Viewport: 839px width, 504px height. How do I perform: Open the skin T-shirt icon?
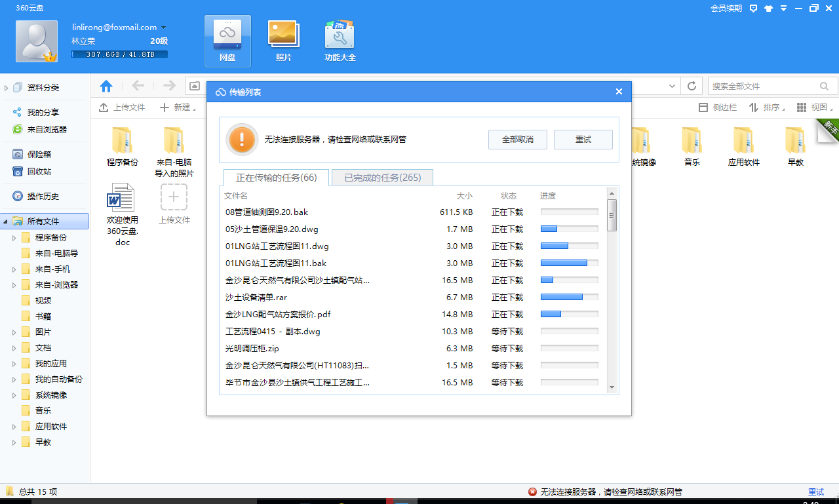[768, 9]
